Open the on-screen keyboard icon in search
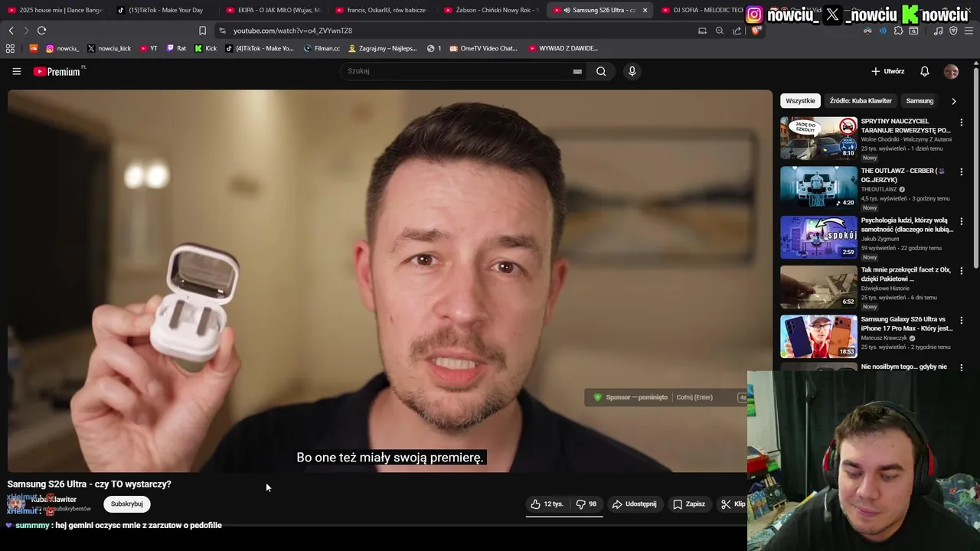Viewport: 980px width, 551px height. 577,71
